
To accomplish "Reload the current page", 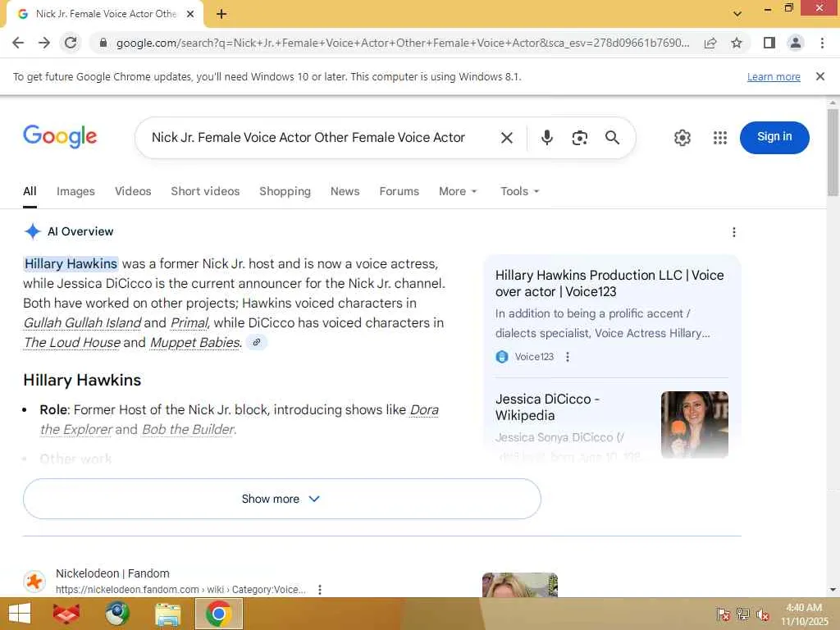I will pyautogui.click(x=71, y=43).
